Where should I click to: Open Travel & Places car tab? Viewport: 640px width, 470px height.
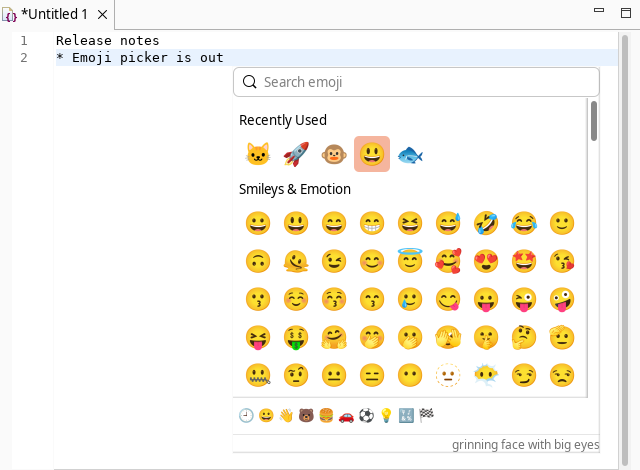[x=346, y=417]
